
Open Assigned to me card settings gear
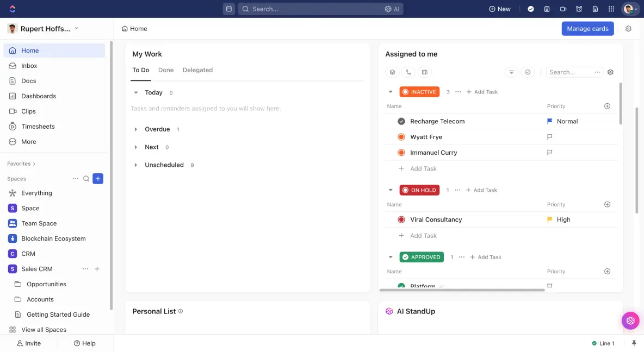(x=610, y=72)
